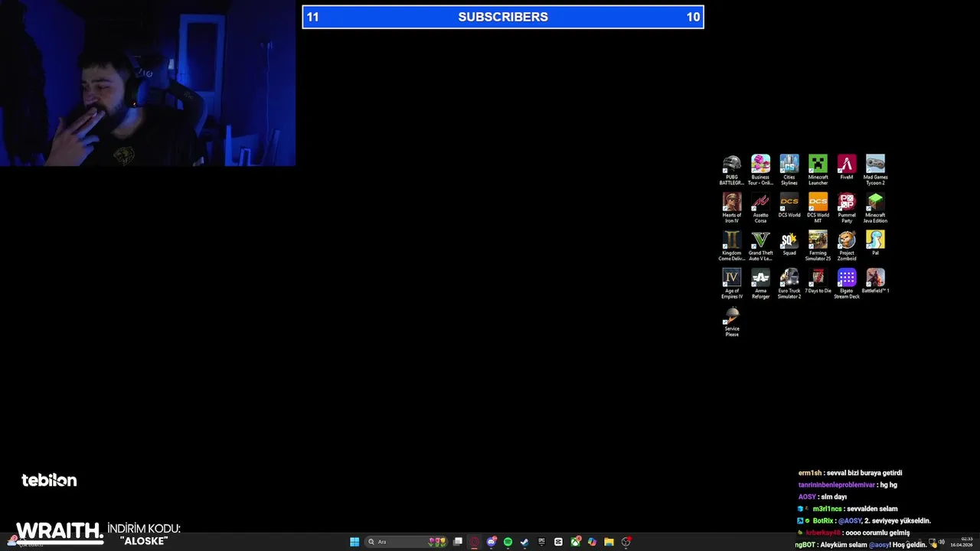980x551 pixels.
Task: Open Farming Simulator 25 shortcut
Action: (x=818, y=246)
